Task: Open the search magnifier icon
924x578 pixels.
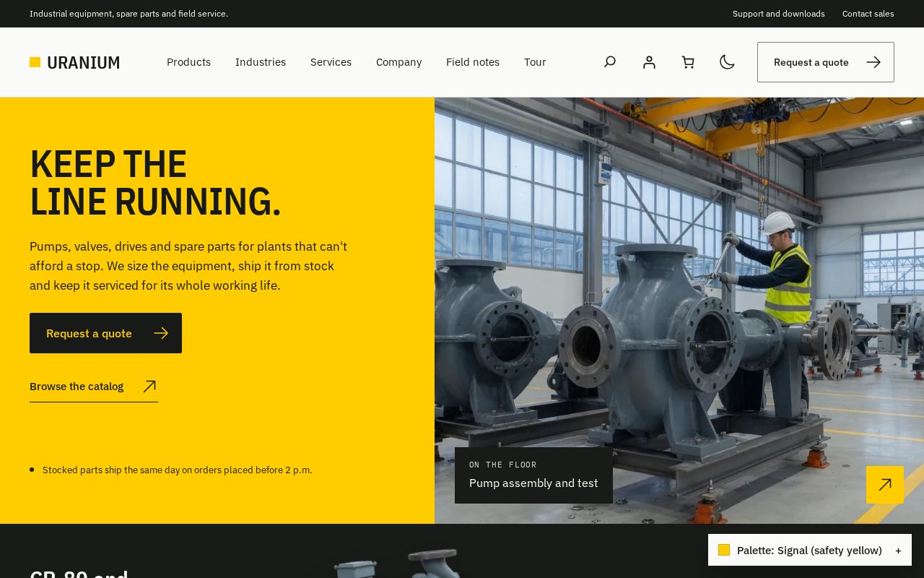Action: click(x=610, y=62)
